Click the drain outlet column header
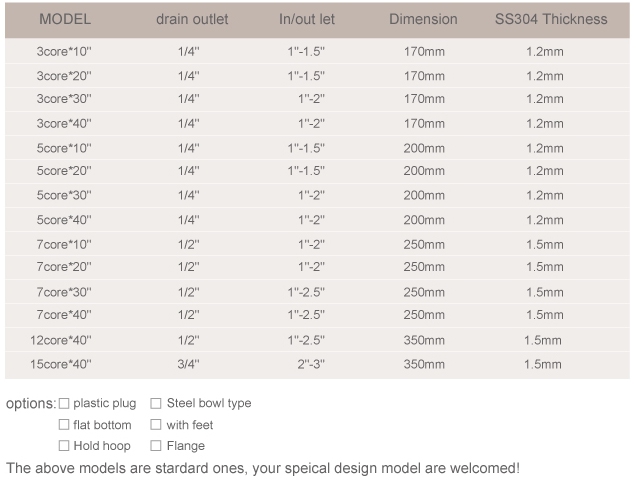Viewport: 636px width, 487px height. coord(192,19)
